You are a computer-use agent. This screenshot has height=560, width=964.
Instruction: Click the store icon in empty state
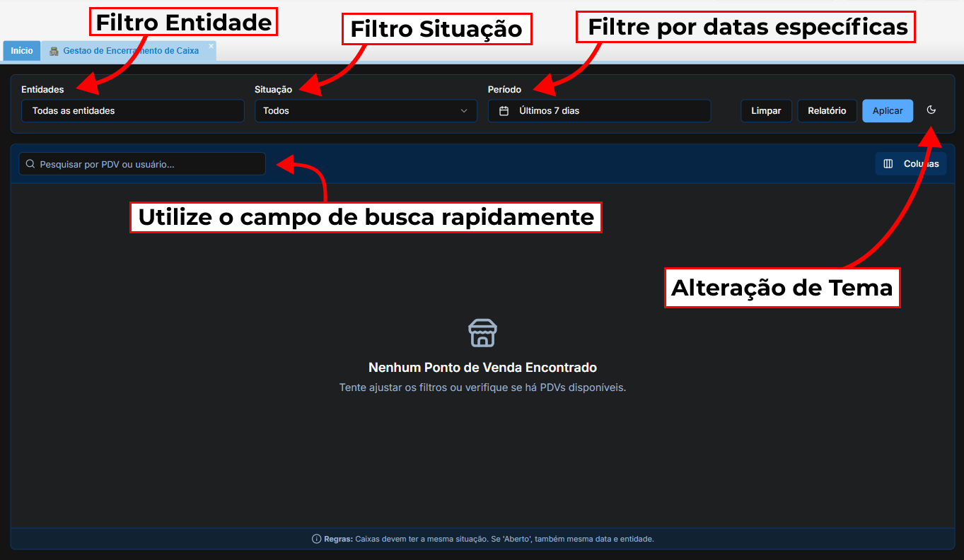click(x=482, y=332)
